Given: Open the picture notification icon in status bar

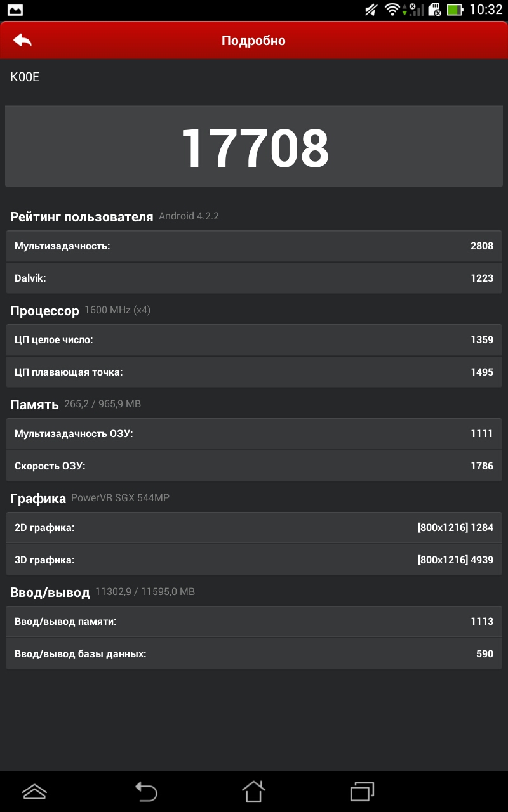Looking at the screenshot, I should [15, 10].
